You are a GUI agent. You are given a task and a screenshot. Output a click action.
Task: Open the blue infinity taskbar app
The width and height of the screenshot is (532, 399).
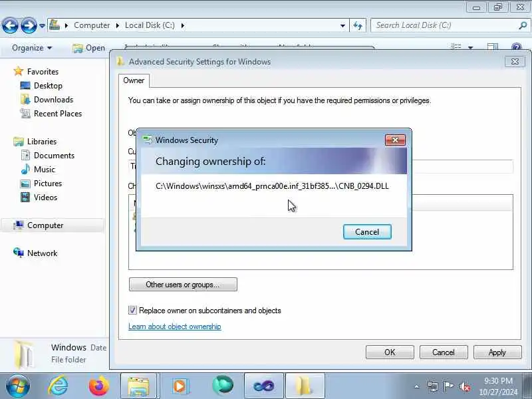tap(263, 386)
